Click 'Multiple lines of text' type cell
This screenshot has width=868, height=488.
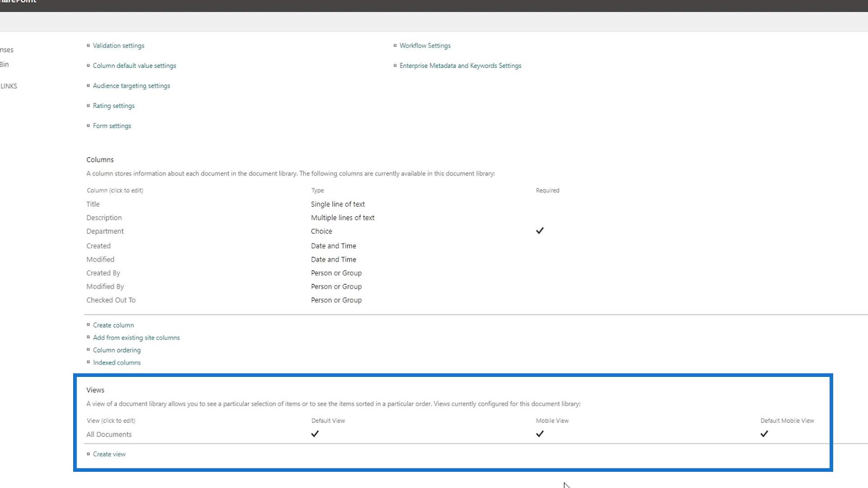tap(343, 218)
